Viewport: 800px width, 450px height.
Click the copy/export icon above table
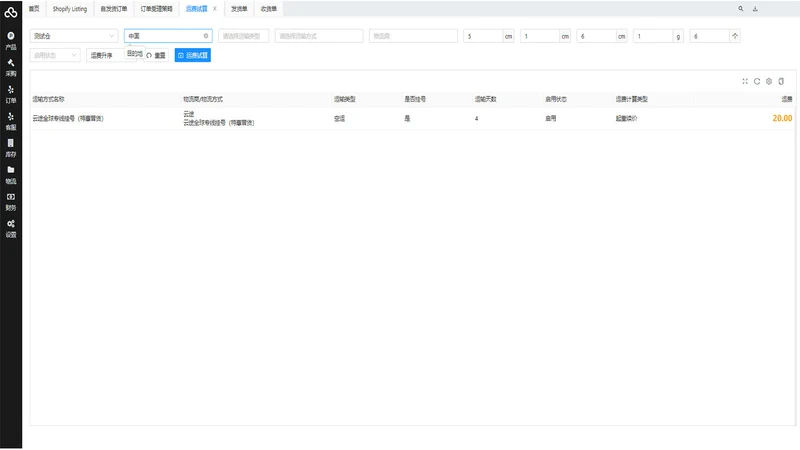pos(781,81)
